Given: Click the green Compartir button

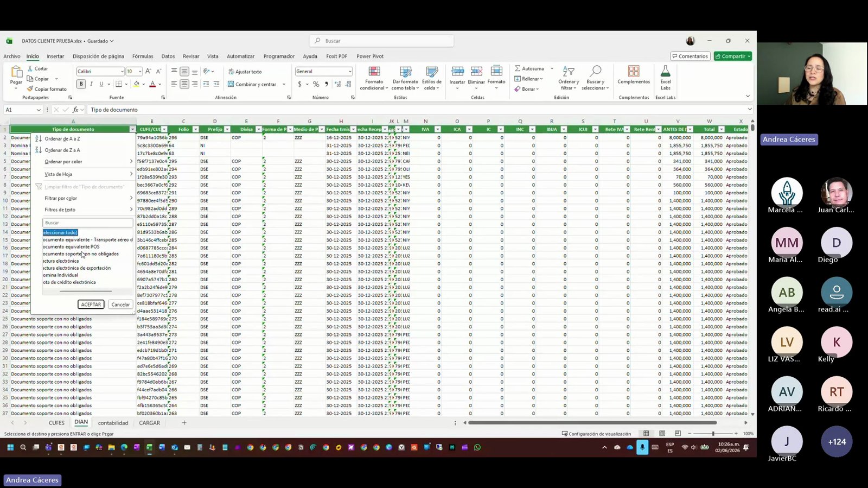Looking at the screenshot, I should point(733,56).
